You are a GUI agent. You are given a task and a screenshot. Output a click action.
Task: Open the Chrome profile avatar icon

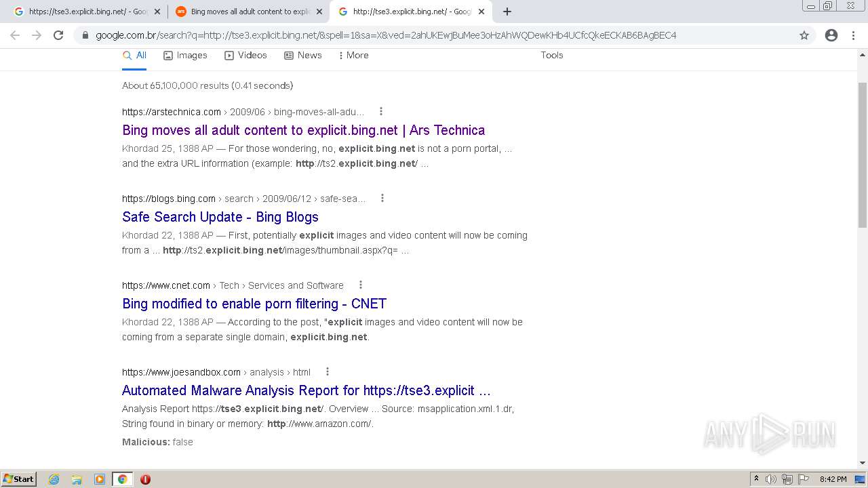pyautogui.click(x=831, y=35)
